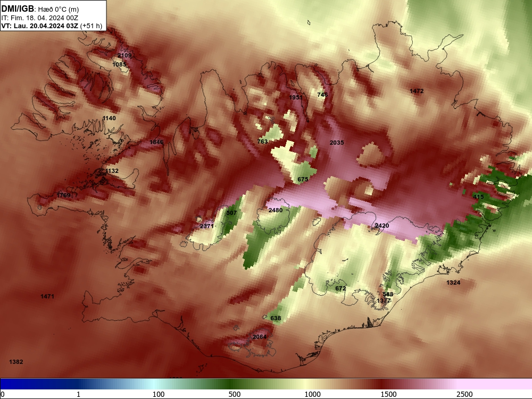This screenshot has width=532, height=399.
Task: Click the 2035 value on the map
Action: tap(337, 143)
